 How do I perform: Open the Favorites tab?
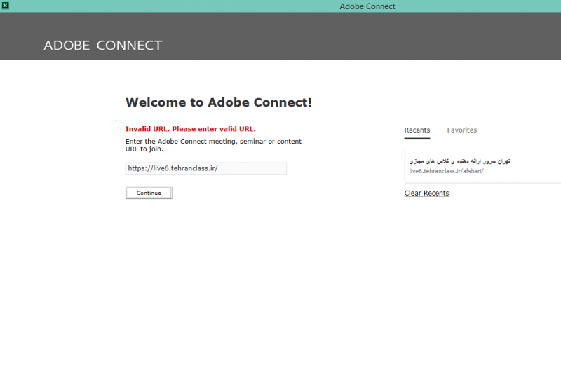pos(461,130)
